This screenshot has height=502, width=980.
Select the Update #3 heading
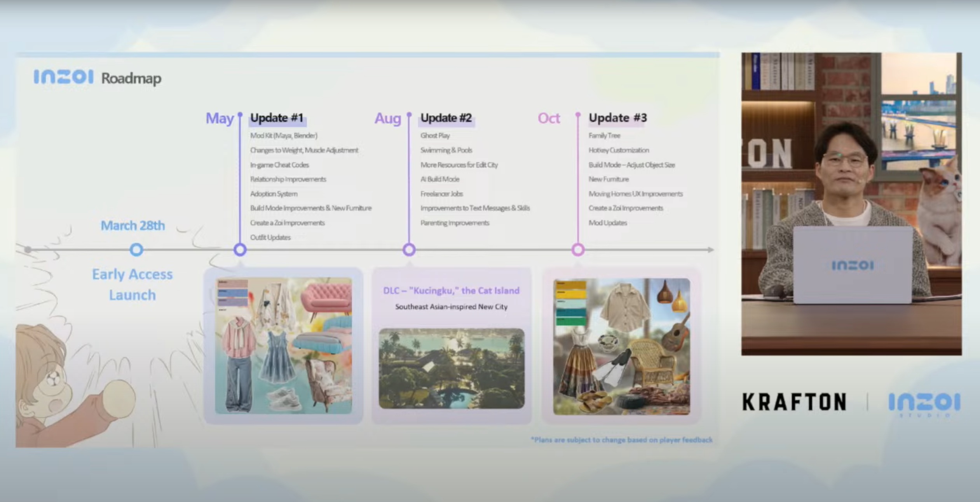[618, 118]
